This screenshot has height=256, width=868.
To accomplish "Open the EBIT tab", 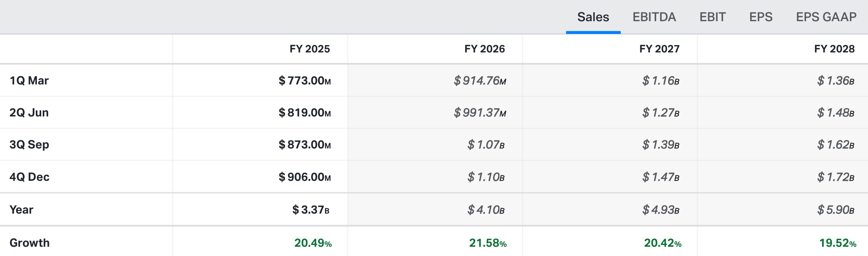I will tap(712, 17).
